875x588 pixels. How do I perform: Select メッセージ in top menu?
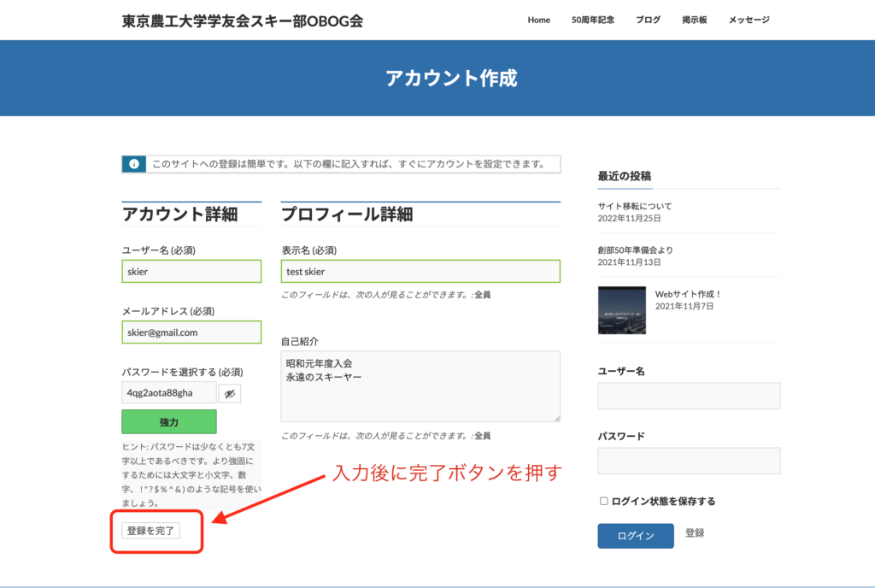click(x=749, y=20)
